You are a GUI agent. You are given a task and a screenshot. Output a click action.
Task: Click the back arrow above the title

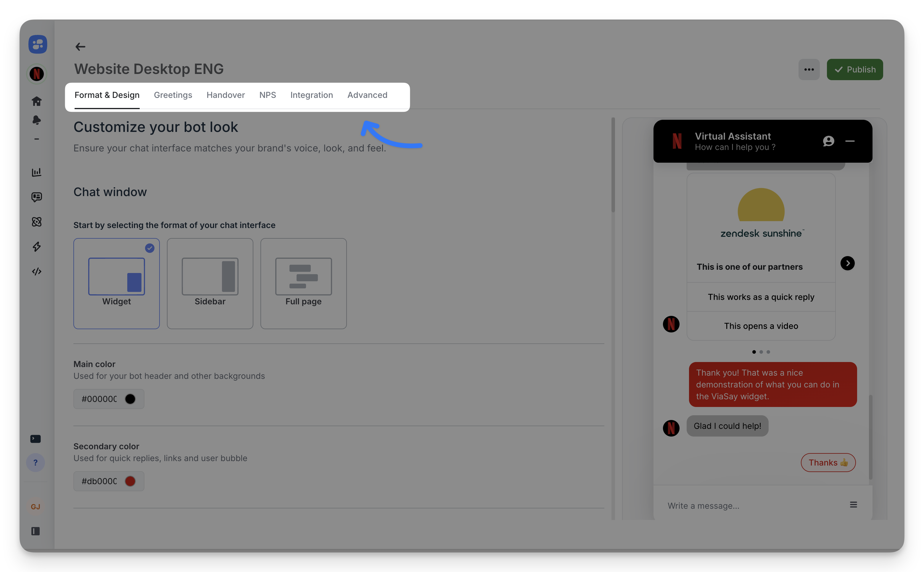pos(80,46)
